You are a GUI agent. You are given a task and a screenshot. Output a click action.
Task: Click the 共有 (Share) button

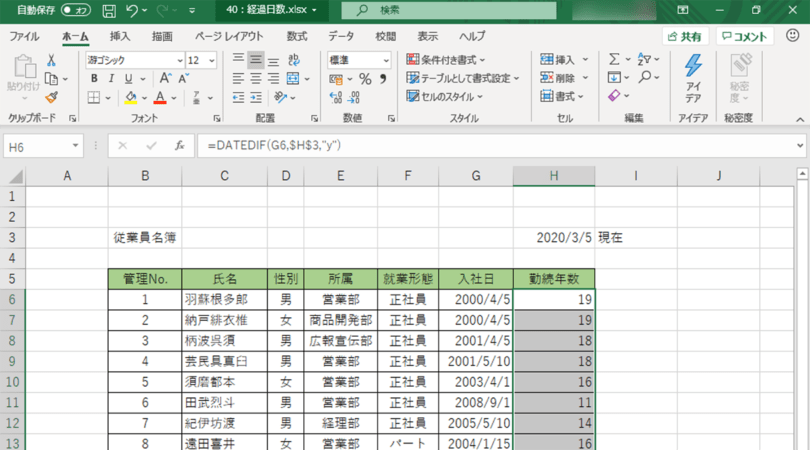[x=684, y=36]
